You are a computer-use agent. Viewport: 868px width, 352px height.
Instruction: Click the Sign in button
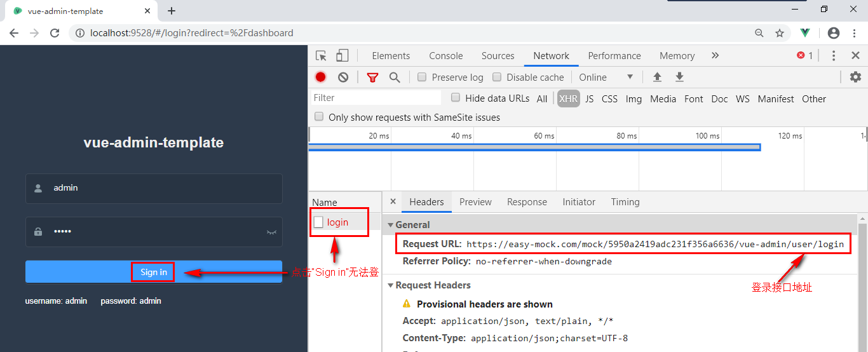click(154, 271)
